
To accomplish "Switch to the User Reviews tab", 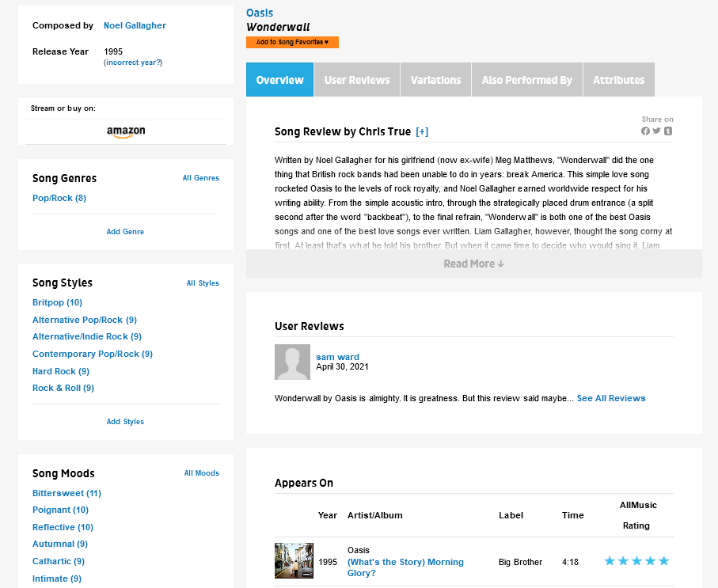I will tap(357, 80).
